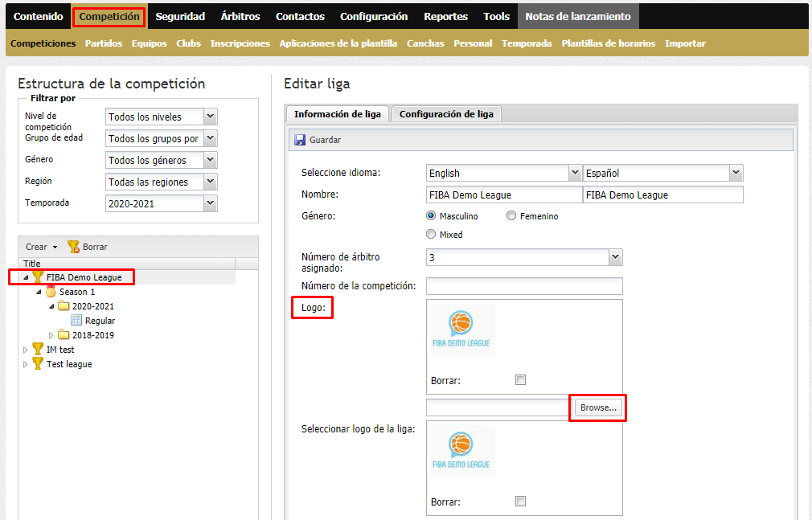Click the Browse... button for logo
The image size is (812, 520).
(598, 407)
